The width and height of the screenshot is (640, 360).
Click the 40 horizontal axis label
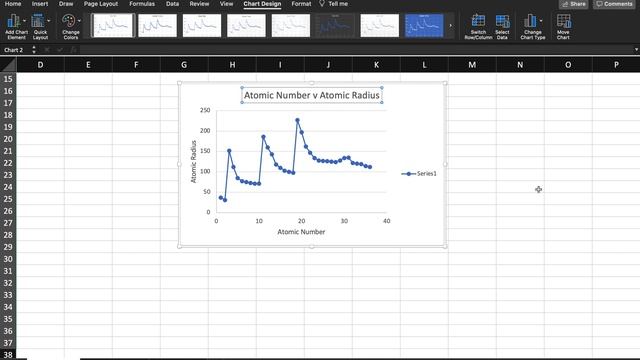point(387,221)
